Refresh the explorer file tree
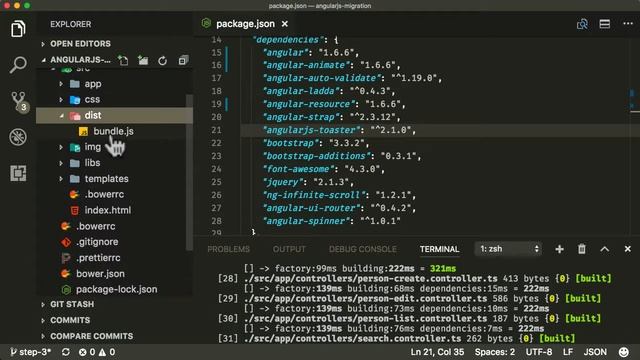 162,60
